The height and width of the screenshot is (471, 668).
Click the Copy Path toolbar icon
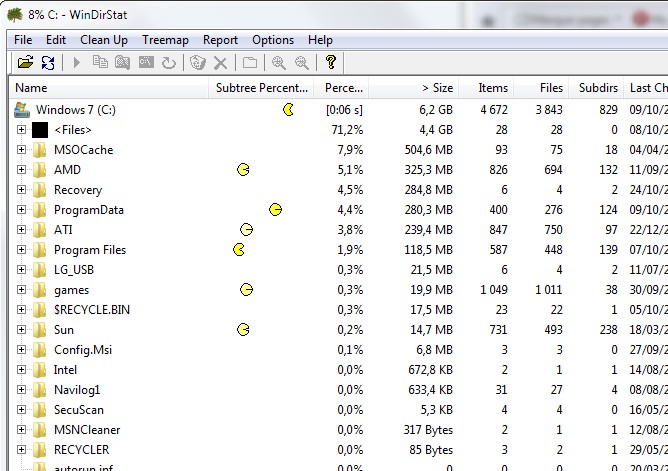coord(100,62)
